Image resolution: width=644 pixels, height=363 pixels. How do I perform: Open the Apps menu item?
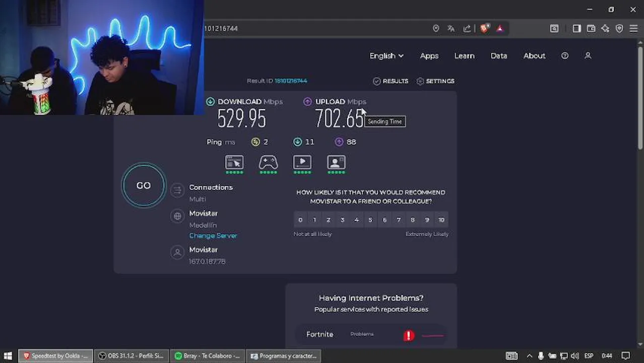click(x=429, y=56)
